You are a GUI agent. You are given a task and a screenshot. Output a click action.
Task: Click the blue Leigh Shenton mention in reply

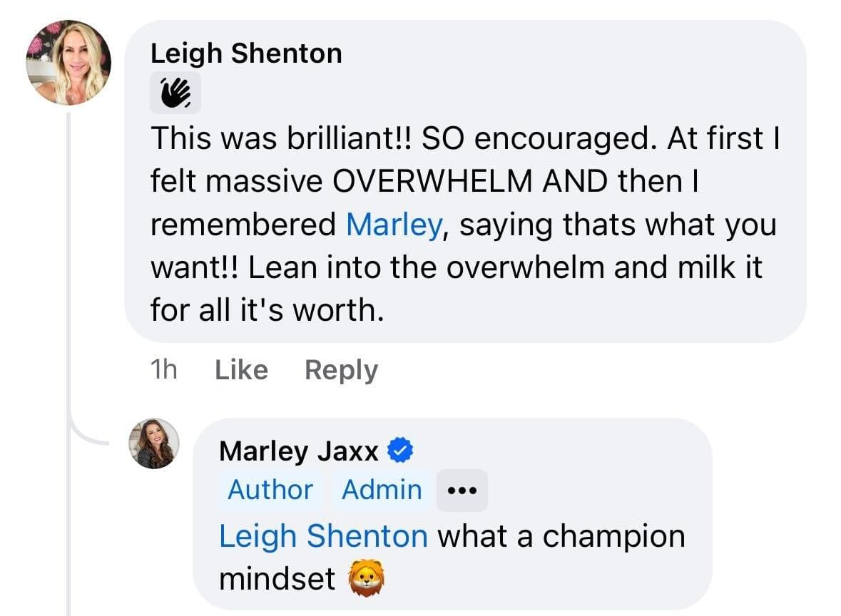(x=323, y=535)
